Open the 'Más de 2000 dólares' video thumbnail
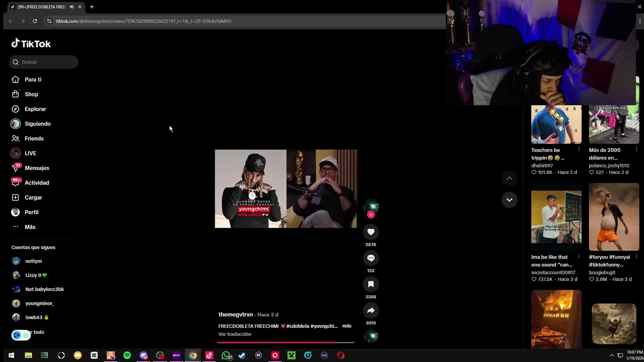The image size is (644, 362). pos(614,124)
